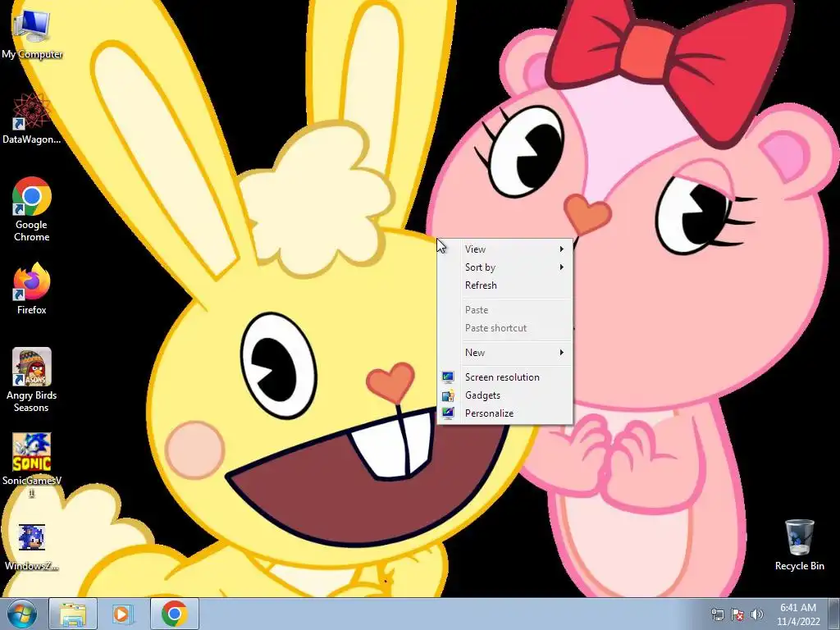Click the arrow beside View

[x=561, y=249]
